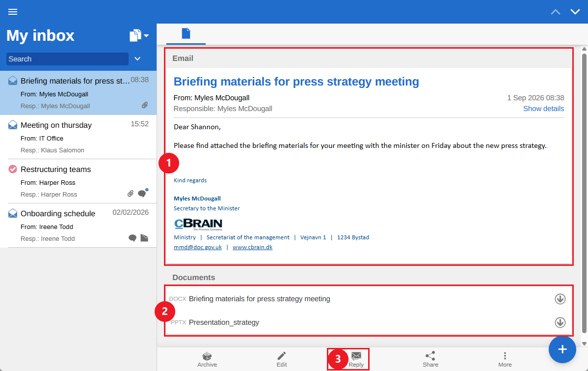The image size is (588, 371).
Task: Download the Briefing materials DOCX file
Action: (560, 299)
